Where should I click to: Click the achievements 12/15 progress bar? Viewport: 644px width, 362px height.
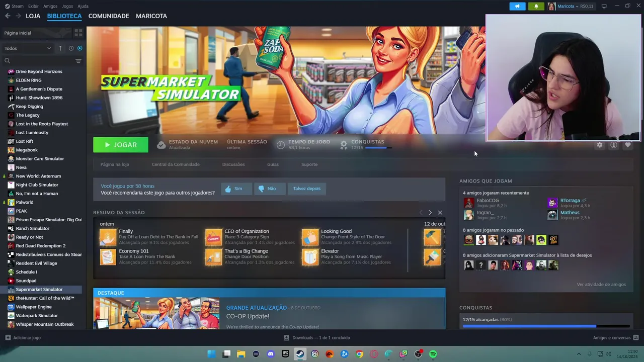click(546, 326)
